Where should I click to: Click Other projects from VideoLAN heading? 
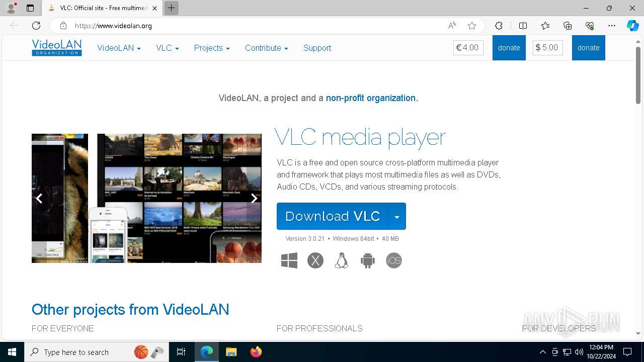(x=130, y=309)
